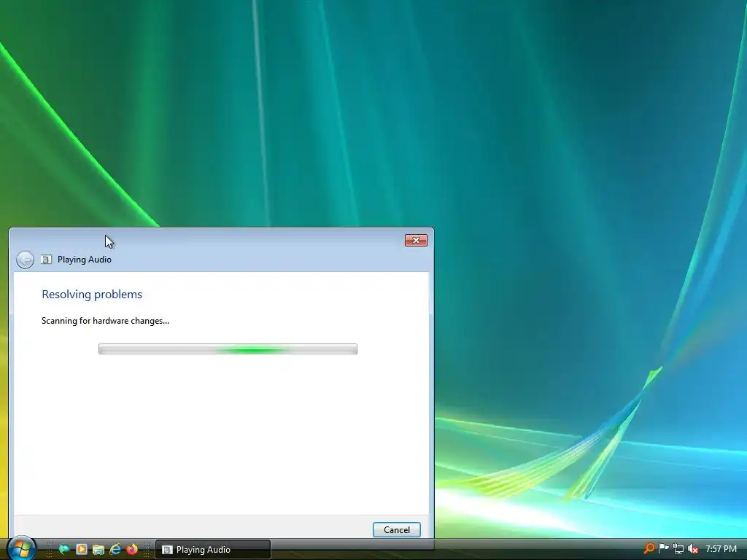Launch Firefox from the taskbar
The width and height of the screenshot is (747, 560).
[x=132, y=549]
